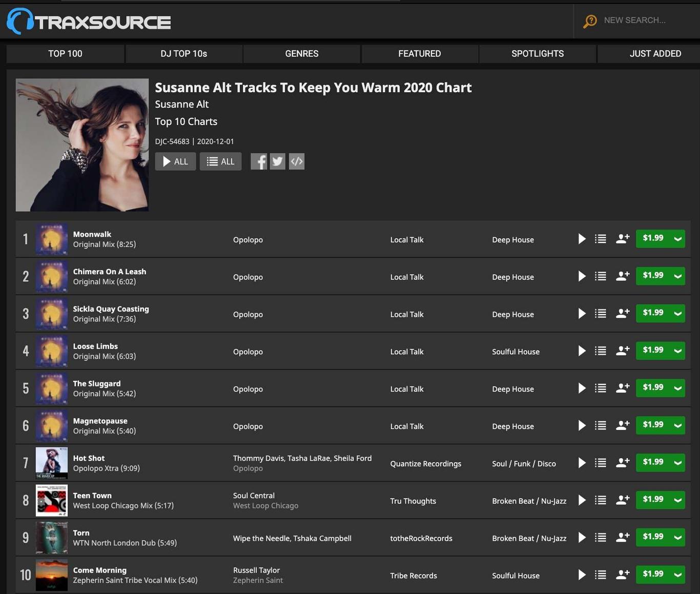The width and height of the screenshot is (700, 594).
Task: Expand price options for Chimera On A Leash
Action: [678, 276]
